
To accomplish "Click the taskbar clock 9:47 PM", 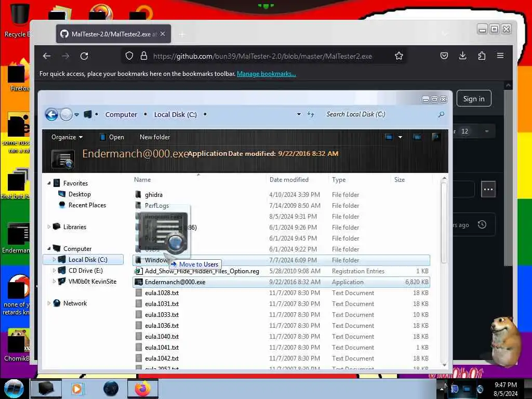I will tap(506, 385).
